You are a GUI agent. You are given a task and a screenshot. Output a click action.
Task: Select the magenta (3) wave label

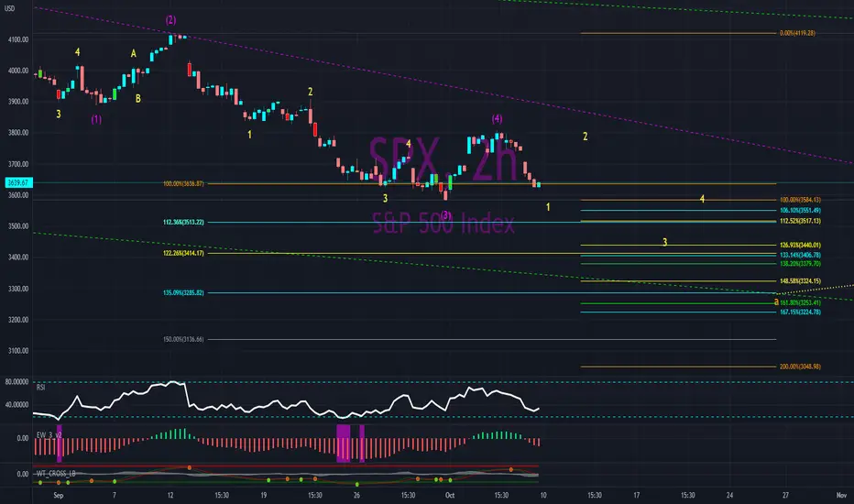[446, 215]
